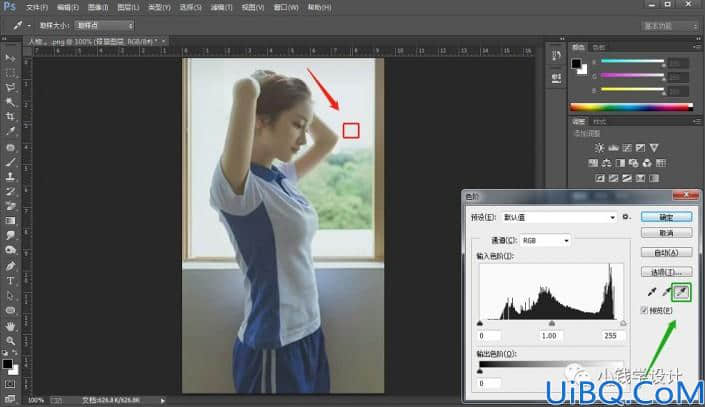Select the Zoom tool
The image size is (705, 407).
pyautogui.click(x=10, y=341)
